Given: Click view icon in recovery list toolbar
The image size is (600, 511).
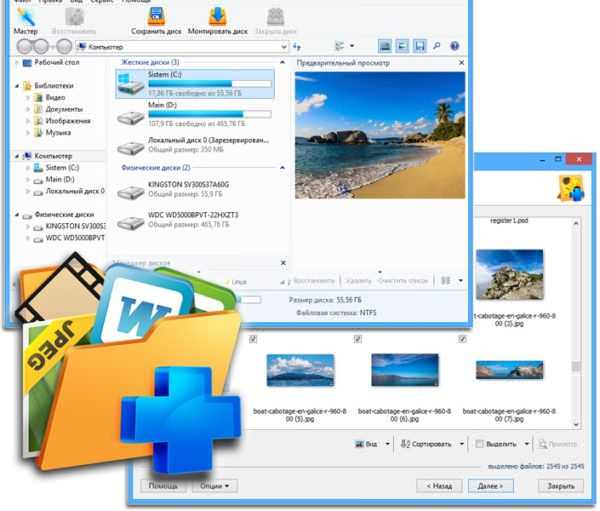Looking at the screenshot, I should tap(445, 281).
